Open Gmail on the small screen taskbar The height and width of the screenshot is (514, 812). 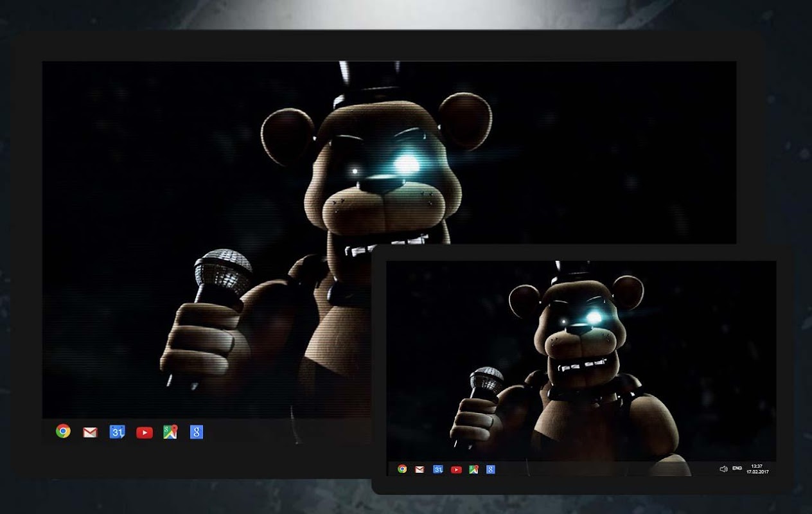(419, 470)
